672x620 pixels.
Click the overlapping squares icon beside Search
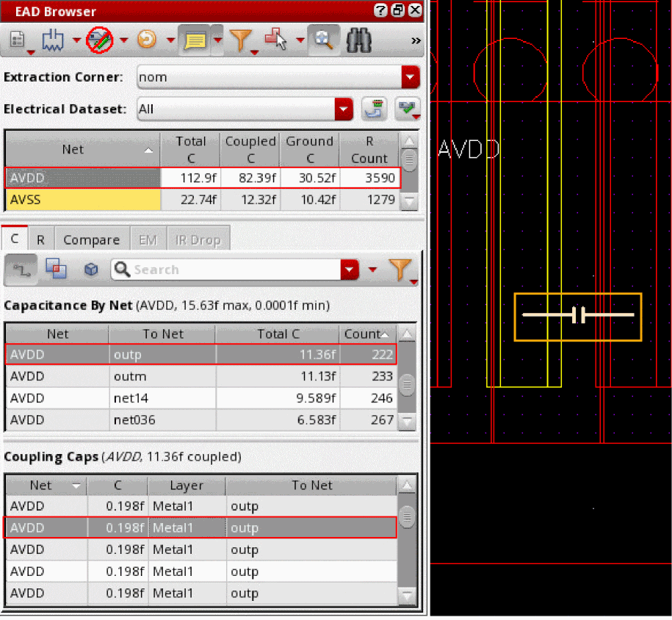[56, 270]
